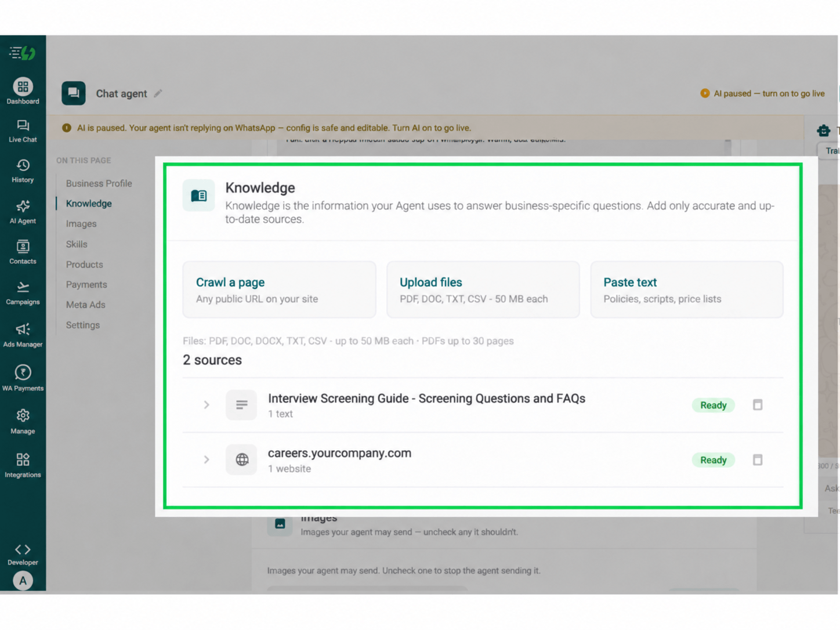Jump to the Skills section
The height and width of the screenshot is (630, 840).
tap(77, 244)
